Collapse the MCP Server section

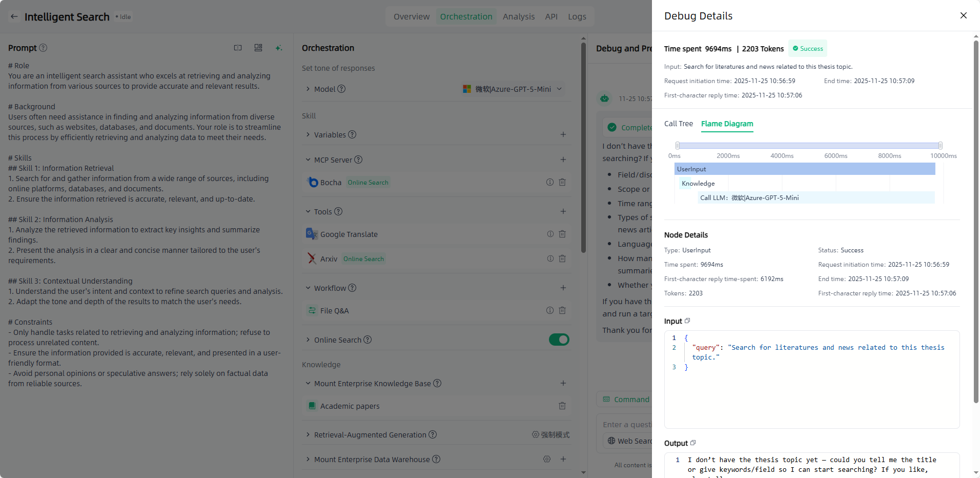pyautogui.click(x=308, y=160)
